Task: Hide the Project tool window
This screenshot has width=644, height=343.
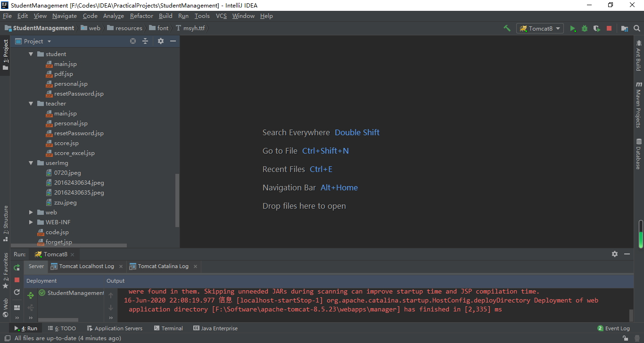Action: pyautogui.click(x=173, y=41)
